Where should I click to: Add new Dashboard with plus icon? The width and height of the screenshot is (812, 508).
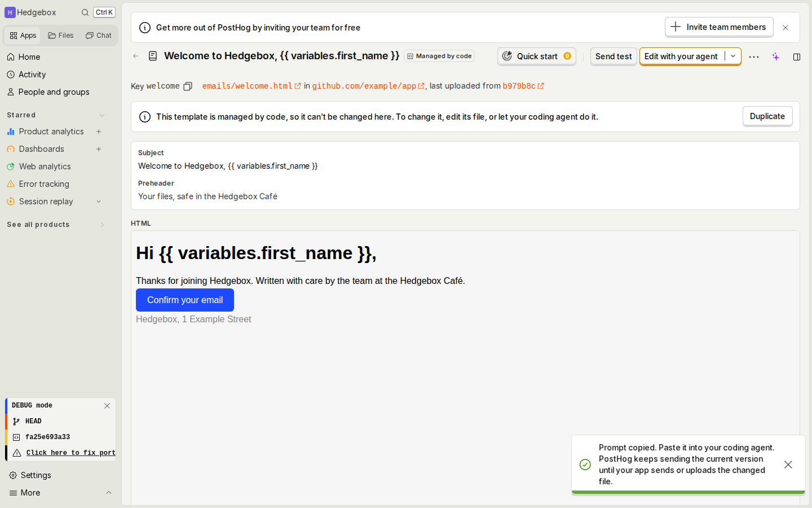pos(99,149)
